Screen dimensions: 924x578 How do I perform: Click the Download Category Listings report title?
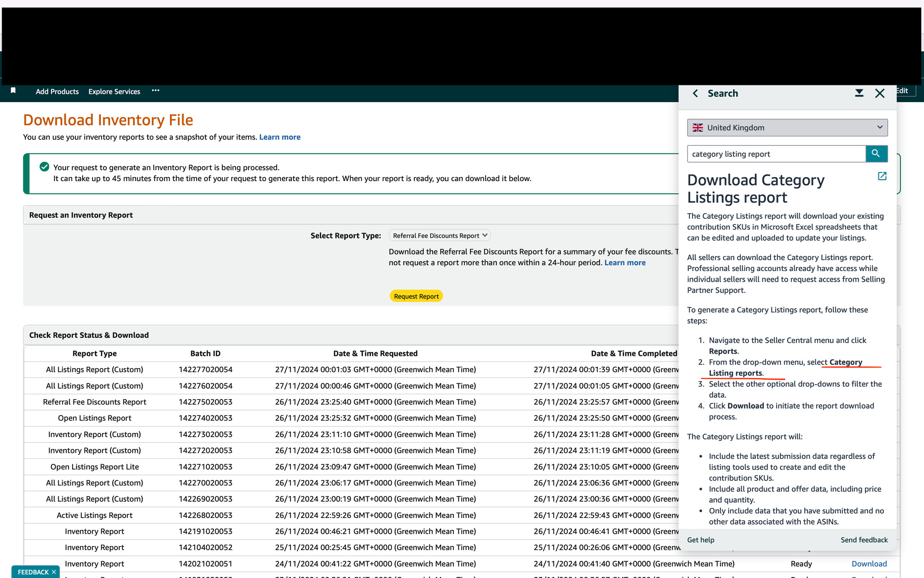coord(756,188)
